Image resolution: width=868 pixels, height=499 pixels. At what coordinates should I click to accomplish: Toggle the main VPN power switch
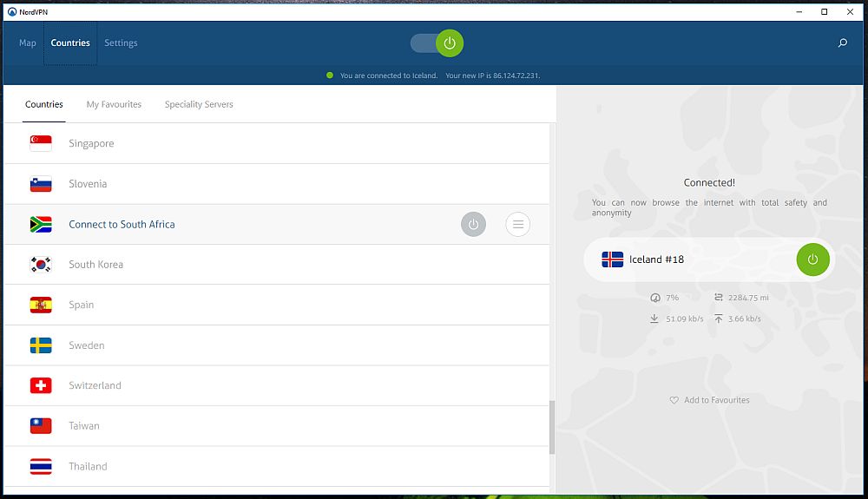(437, 43)
